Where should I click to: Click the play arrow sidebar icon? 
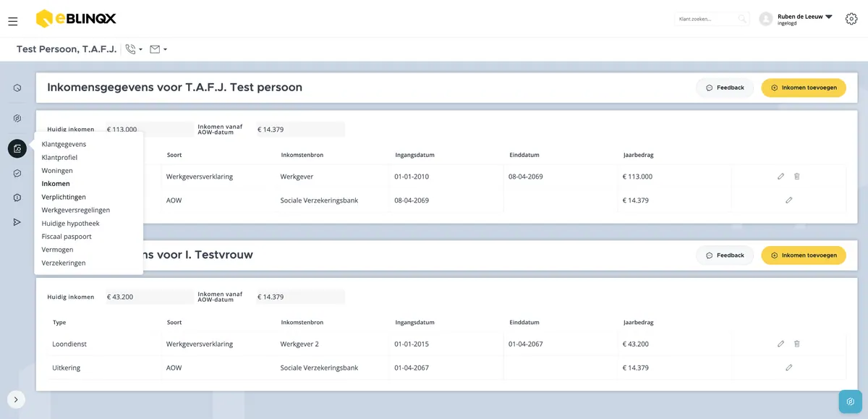tap(17, 222)
